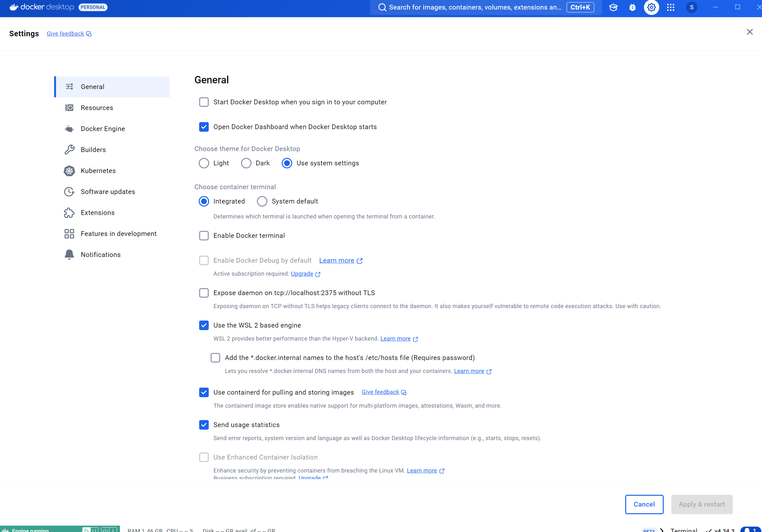This screenshot has width=762, height=532.
Task: Open Software updates settings tab
Action: click(108, 192)
